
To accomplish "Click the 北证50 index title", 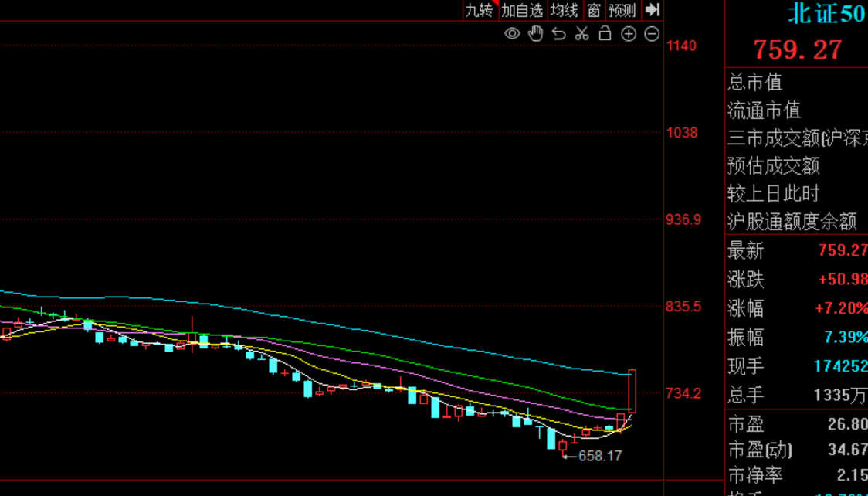I will [827, 13].
